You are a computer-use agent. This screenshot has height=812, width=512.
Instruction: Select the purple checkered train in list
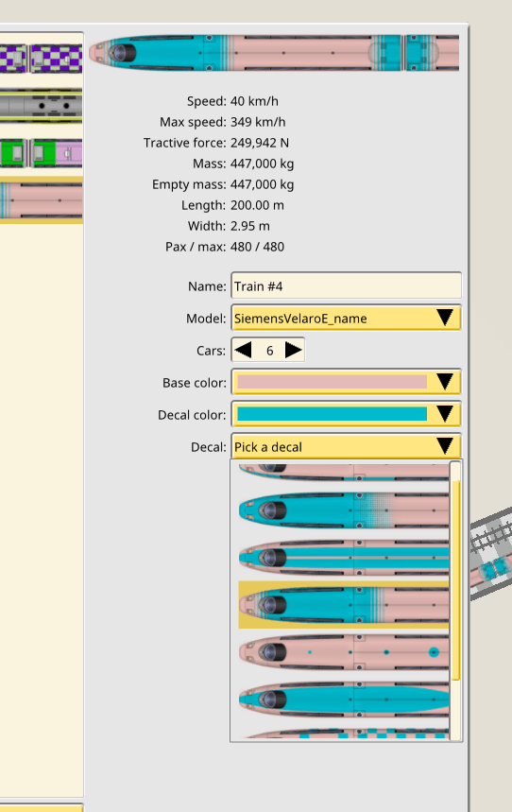click(41, 58)
